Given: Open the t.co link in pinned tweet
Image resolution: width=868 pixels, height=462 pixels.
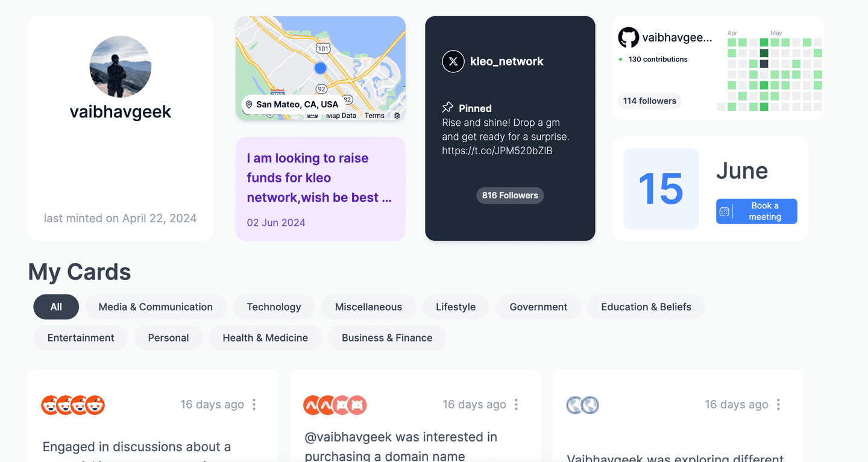Looking at the screenshot, I should click(x=497, y=151).
